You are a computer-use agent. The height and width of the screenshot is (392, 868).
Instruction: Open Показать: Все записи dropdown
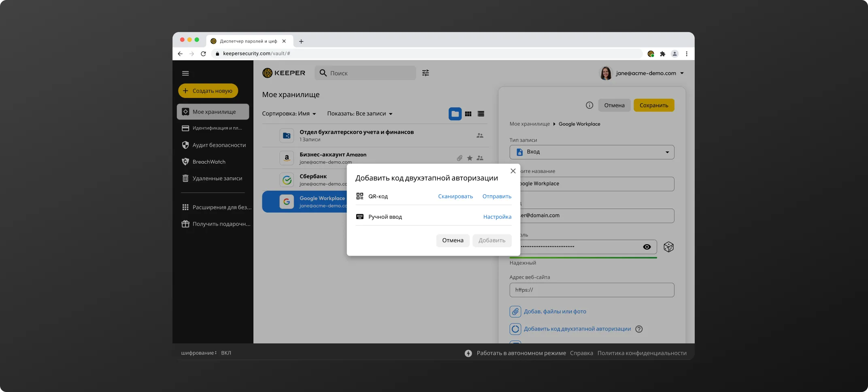pyautogui.click(x=360, y=114)
